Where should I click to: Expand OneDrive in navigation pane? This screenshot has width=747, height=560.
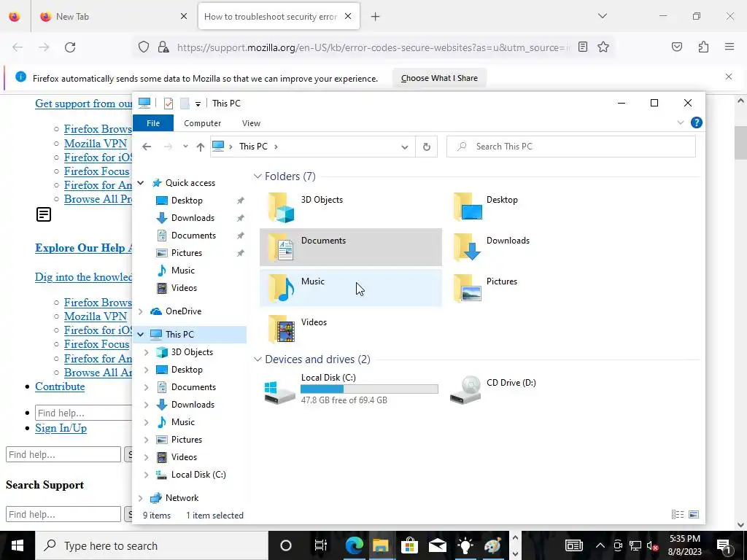click(x=141, y=311)
